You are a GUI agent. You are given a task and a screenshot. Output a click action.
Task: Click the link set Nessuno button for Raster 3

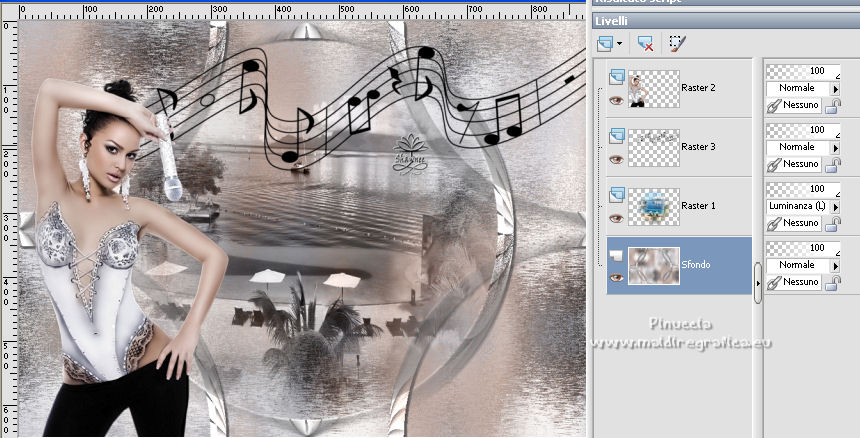tap(794, 164)
